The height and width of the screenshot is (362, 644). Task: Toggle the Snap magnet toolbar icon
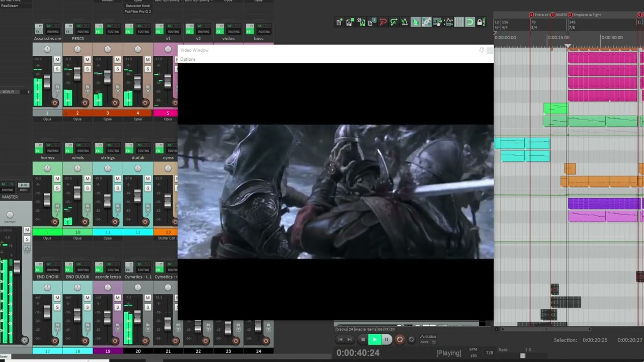tap(470, 22)
